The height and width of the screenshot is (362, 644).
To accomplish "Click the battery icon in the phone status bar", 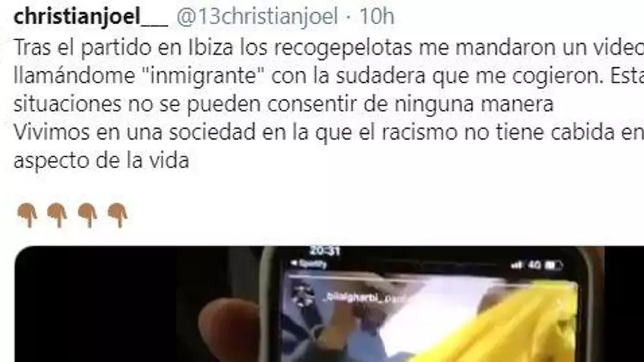I will [x=553, y=266].
